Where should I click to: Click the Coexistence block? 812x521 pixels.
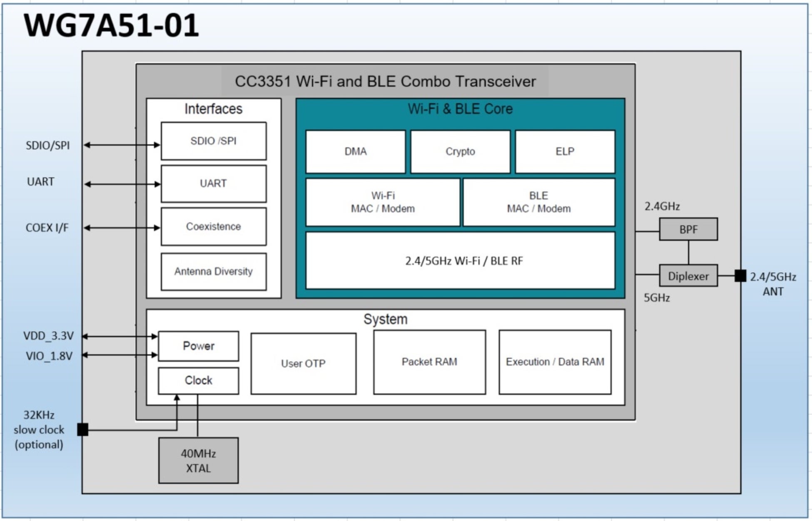(x=213, y=226)
